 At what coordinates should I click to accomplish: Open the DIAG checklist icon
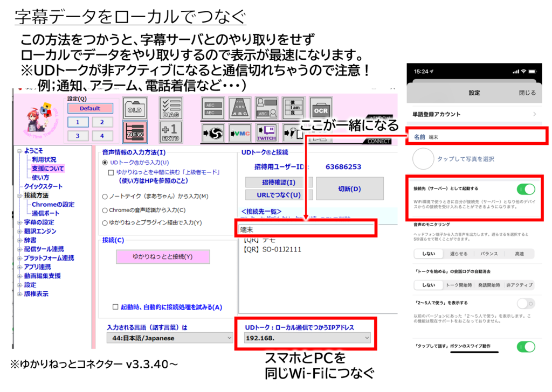[171, 108]
